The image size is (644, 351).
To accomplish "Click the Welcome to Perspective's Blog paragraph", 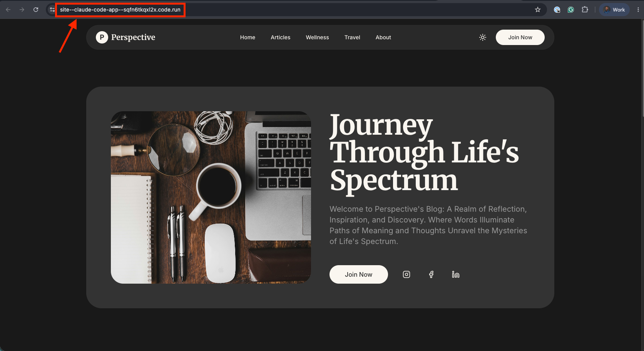I will [428, 225].
